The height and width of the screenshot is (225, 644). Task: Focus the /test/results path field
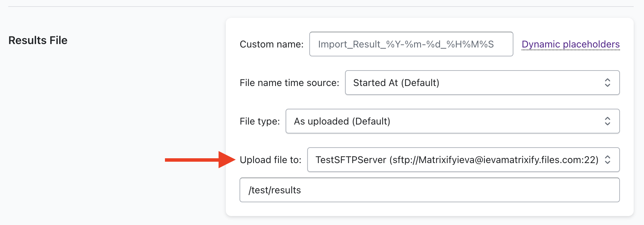[x=429, y=190]
